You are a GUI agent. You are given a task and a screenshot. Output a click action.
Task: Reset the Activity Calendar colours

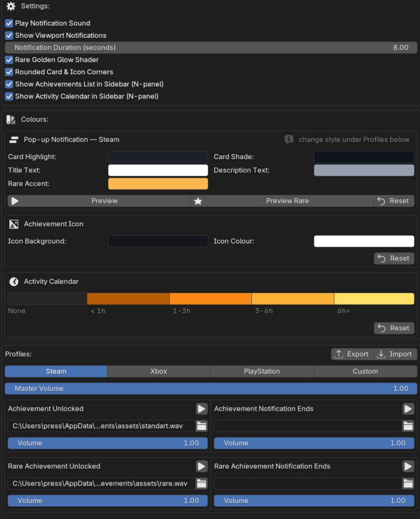click(394, 328)
